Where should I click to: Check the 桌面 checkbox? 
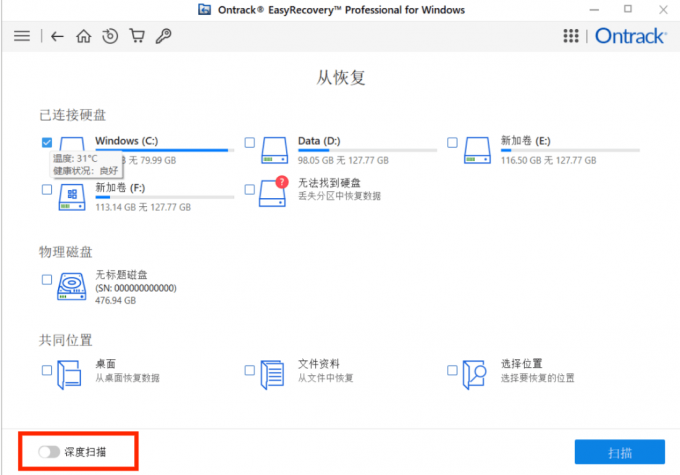pos(47,370)
